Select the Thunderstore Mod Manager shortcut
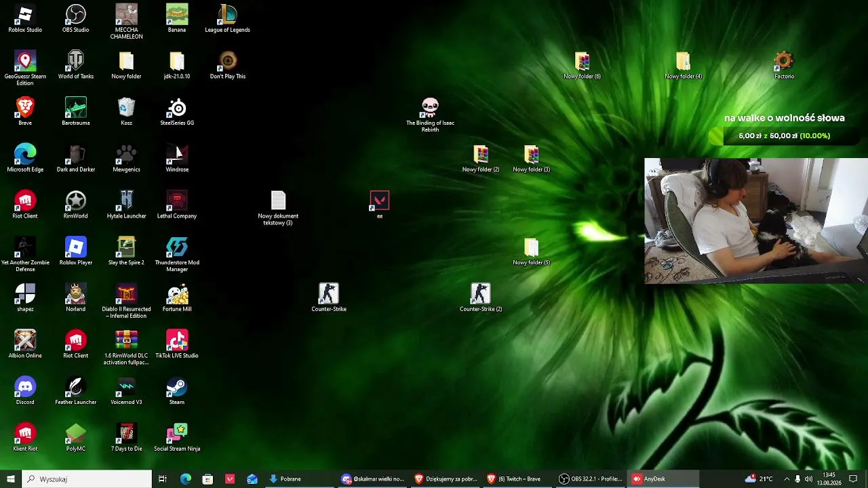Image resolution: width=868 pixels, height=488 pixels. pos(177,255)
